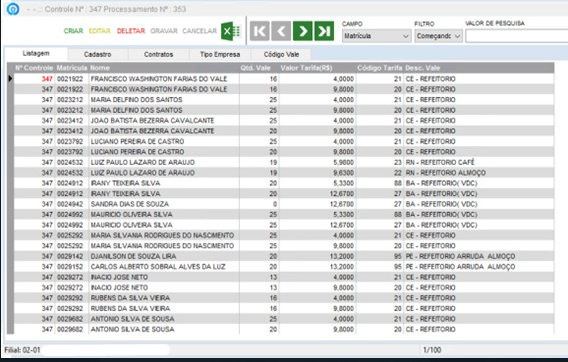Click the Filial: 02-01 status text
The width and height of the screenshot is (568, 362).
pyautogui.click(x=22, y=350)
